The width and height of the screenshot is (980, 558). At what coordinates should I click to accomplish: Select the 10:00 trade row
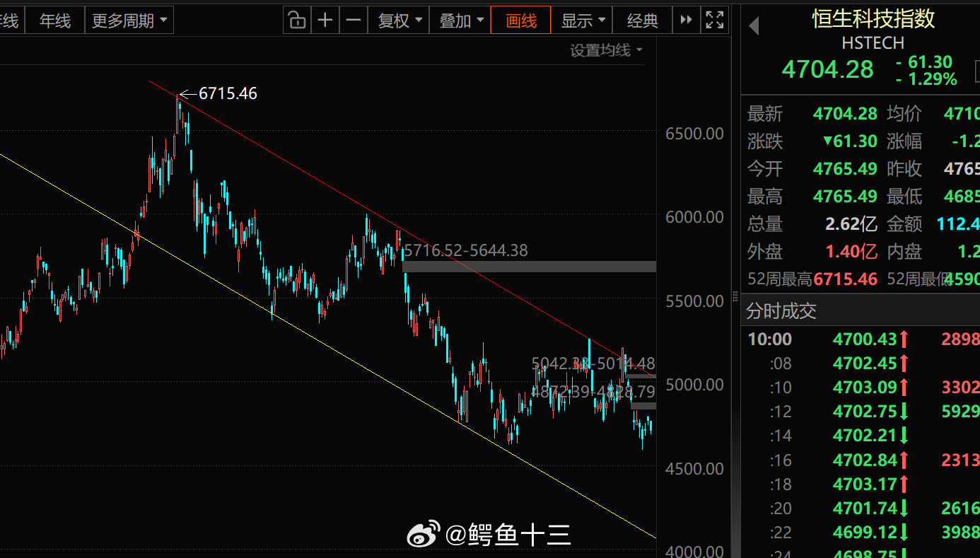pyautogui.click(x=861, y=339)
